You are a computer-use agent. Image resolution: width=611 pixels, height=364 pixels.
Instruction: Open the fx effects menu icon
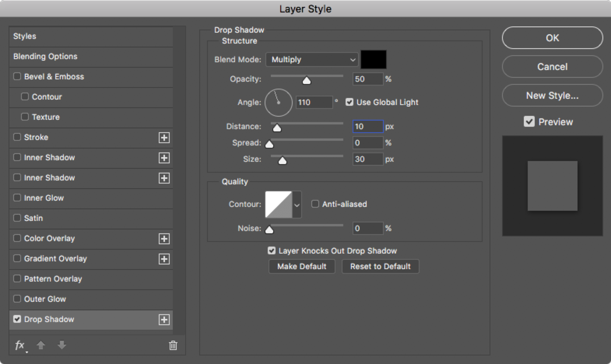click(20, 345)
